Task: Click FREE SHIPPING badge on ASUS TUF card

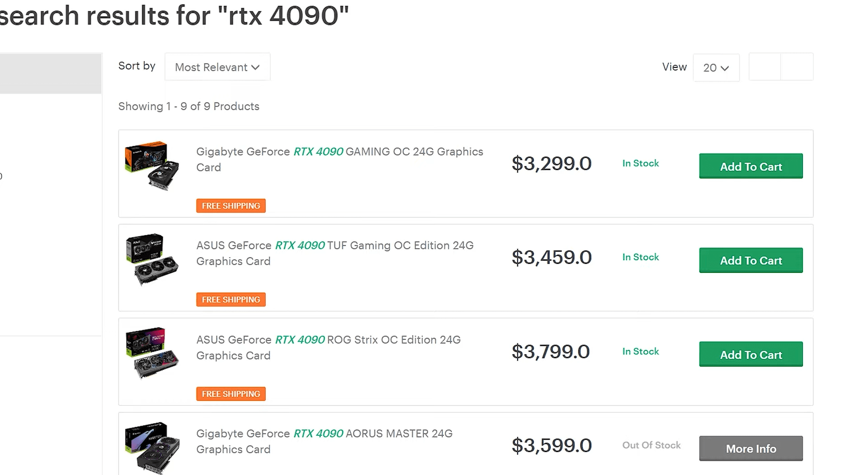Action: click(x=231, y=299)
